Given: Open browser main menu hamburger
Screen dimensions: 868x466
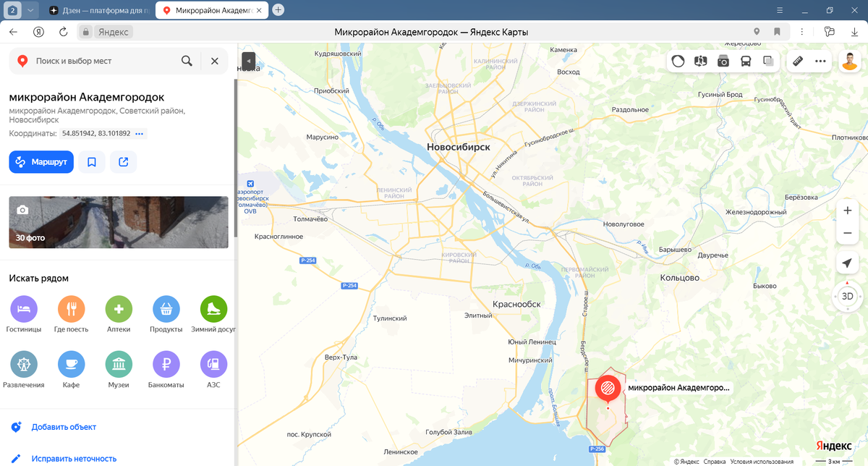Looking at the screenshot, I should [x=780, y=10].
